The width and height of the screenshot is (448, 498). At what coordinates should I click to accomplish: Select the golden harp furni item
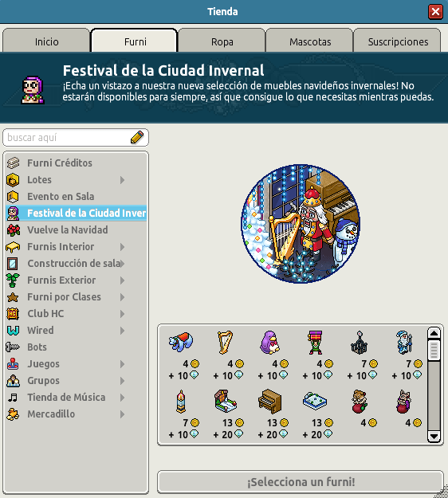coord(225,343)
